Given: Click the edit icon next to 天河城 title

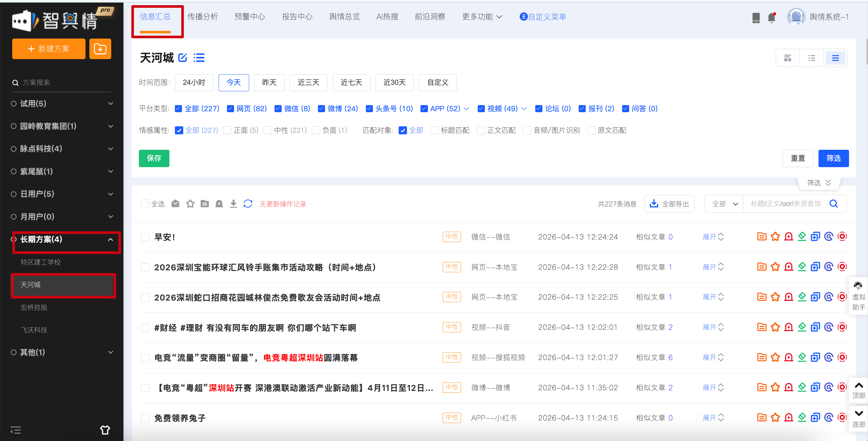Looking at the screenshot, I should pos(183,58).
